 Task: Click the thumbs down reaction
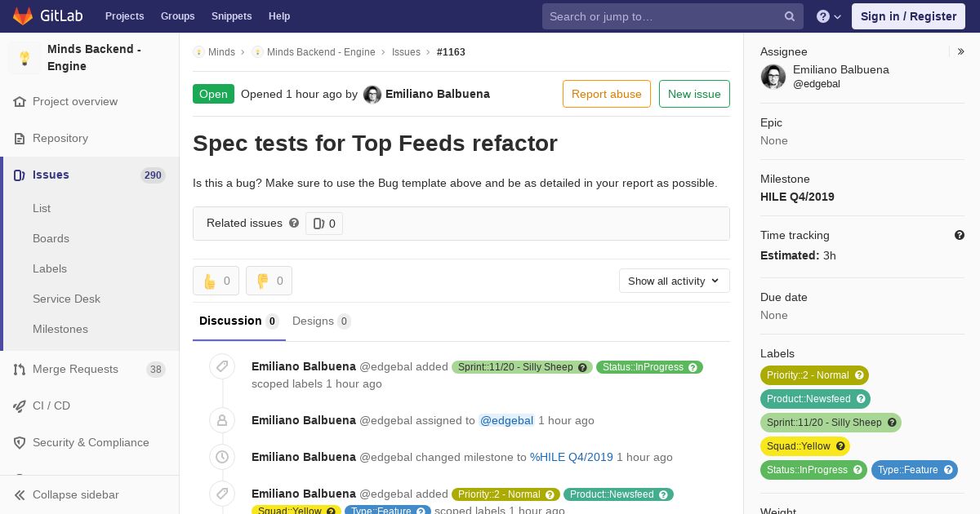tap(269, 281)
